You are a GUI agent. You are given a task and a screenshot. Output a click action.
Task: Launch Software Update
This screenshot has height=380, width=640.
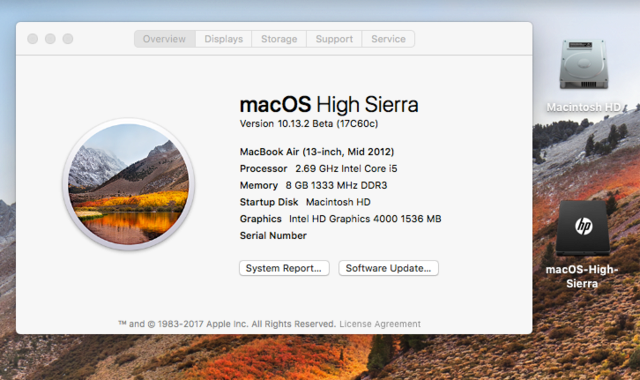point(389,268)
